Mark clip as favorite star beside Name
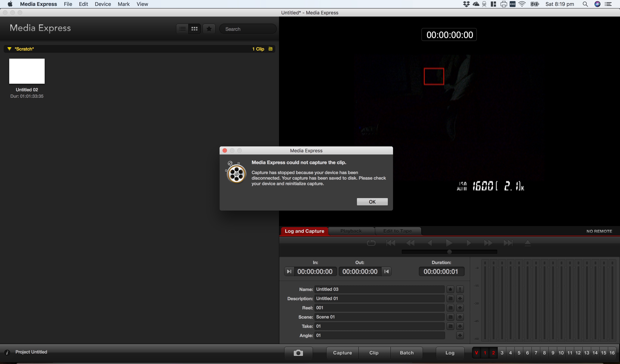 (x=450, y=290)
